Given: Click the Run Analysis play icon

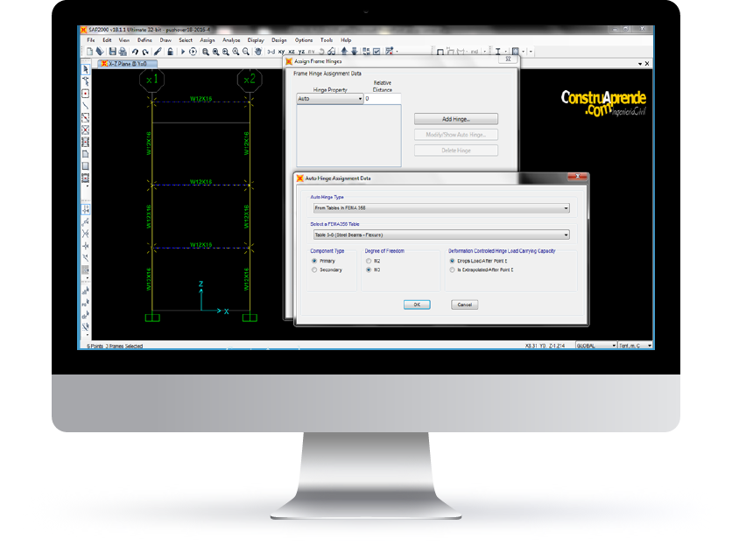Looking at the screenshot, I should pos(183,52).
